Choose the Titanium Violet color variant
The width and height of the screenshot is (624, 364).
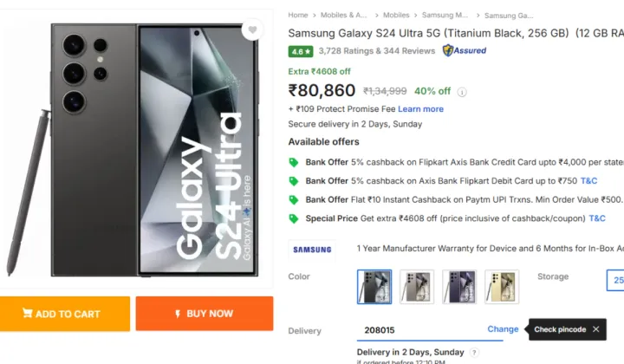point(459,286)
